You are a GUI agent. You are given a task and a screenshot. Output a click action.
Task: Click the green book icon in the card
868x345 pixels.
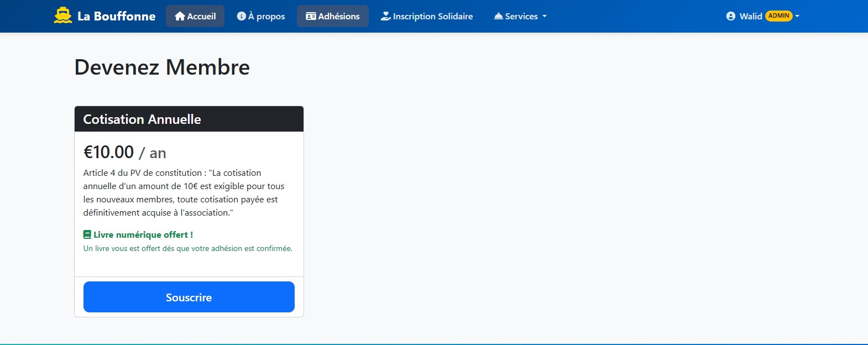(87, 235)
